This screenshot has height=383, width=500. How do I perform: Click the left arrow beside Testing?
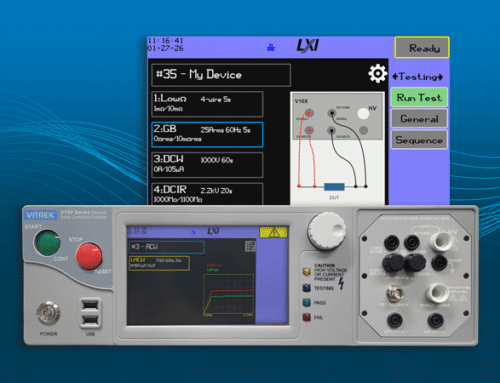pyautogui.click(x=395, y=77)
